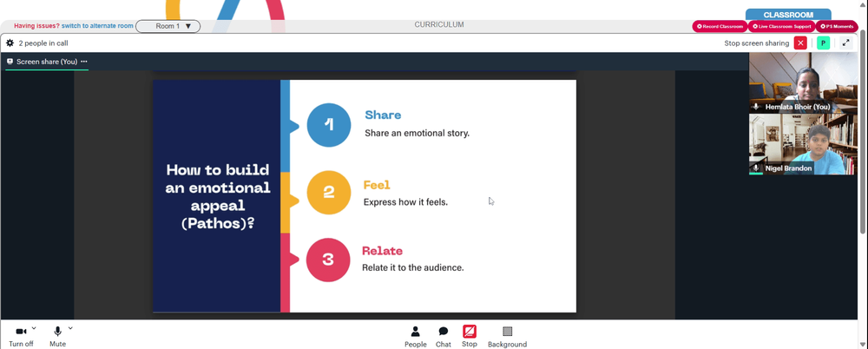Open Screen share tab options dots
The image size is (868, 349).
(84, 62)
